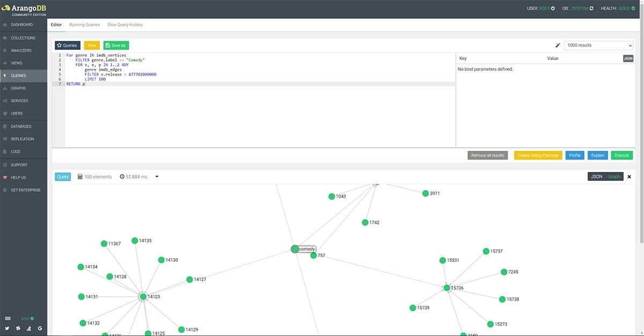The height and width of the screenshot is (336, 644).
Task: Switch to the Running Queries tab
Action: pyautogui.click(x=84, y=25)
